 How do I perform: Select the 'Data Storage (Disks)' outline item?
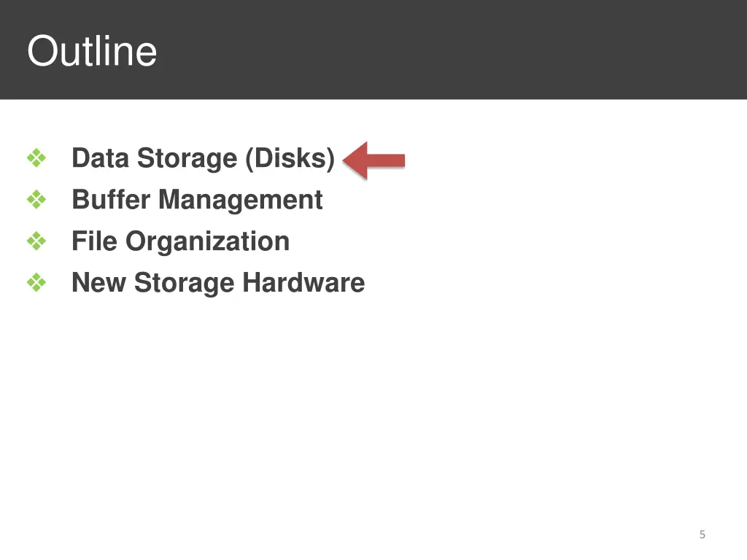tap(204, 159)
